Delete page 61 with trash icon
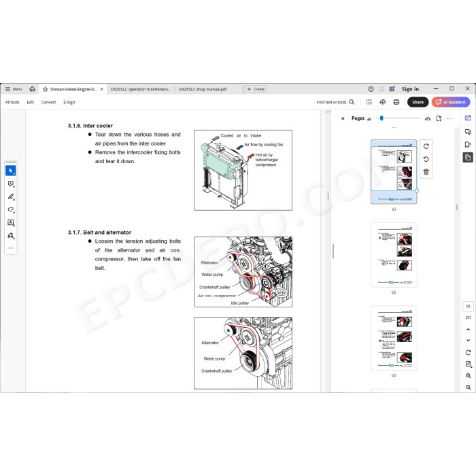 point(426,172)
